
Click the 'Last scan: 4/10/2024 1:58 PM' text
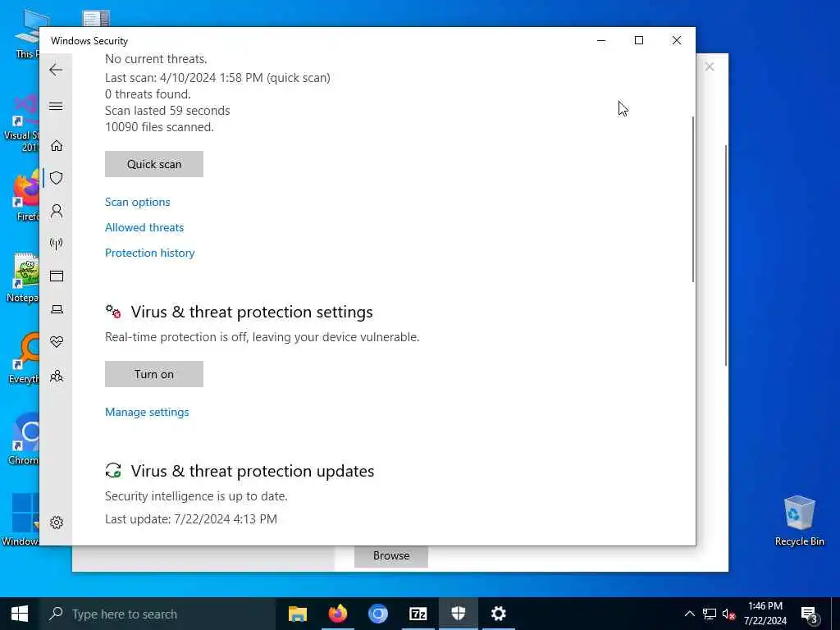coord(184,78)
